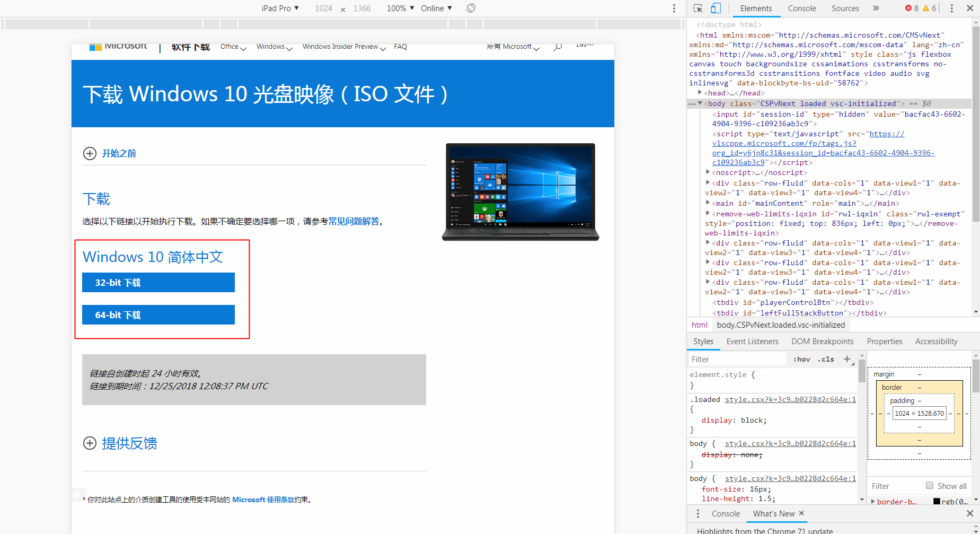This screenshot has height=534, width=980.
Task: Click the 1366 height input field
Action: point(362,8)
